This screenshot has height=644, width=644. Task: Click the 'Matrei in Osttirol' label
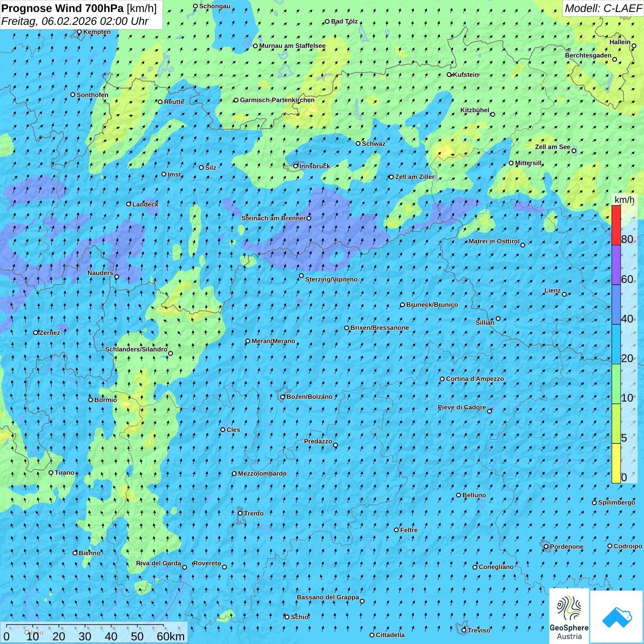pyautogui.click(x=494, y=241)
